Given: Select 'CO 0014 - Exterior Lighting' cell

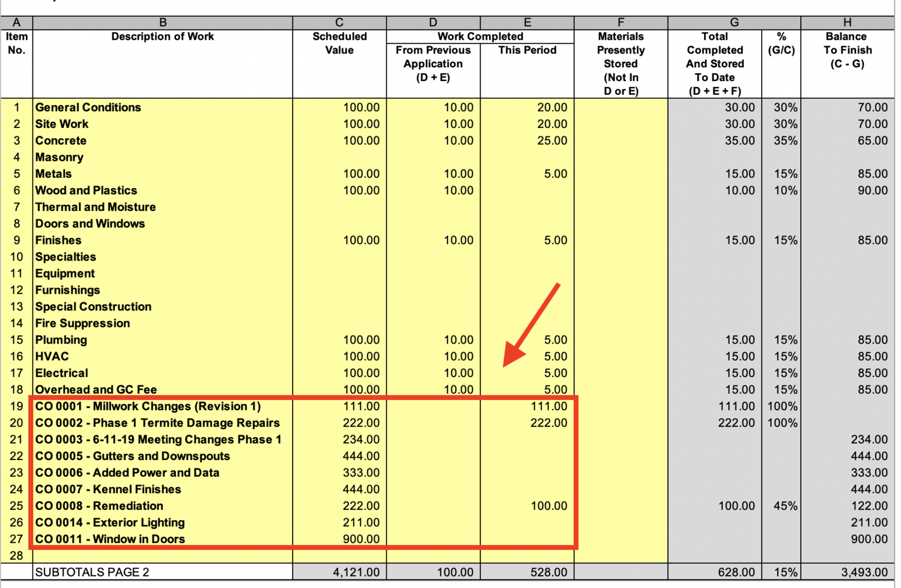Looking at the screenshot, I should (163, 523).
